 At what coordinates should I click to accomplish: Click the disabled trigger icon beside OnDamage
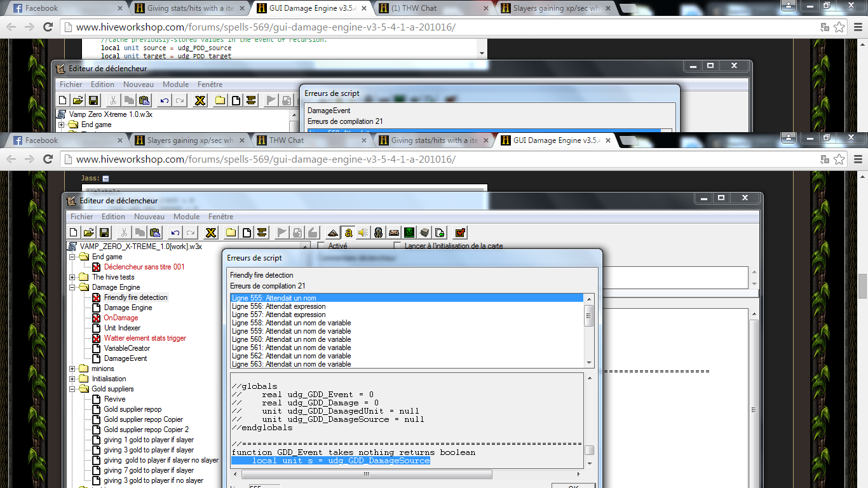click(x=96, y=318)
